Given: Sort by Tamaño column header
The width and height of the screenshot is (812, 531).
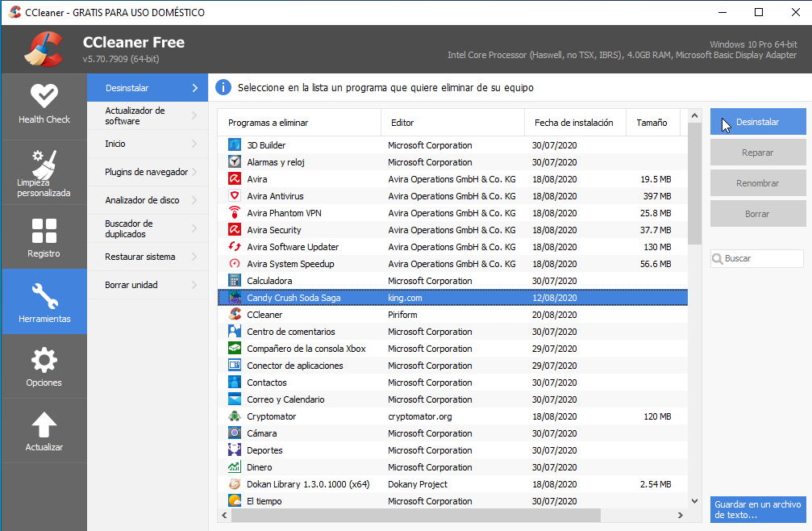Looking at the screenshot, I should tap(653, 123).
